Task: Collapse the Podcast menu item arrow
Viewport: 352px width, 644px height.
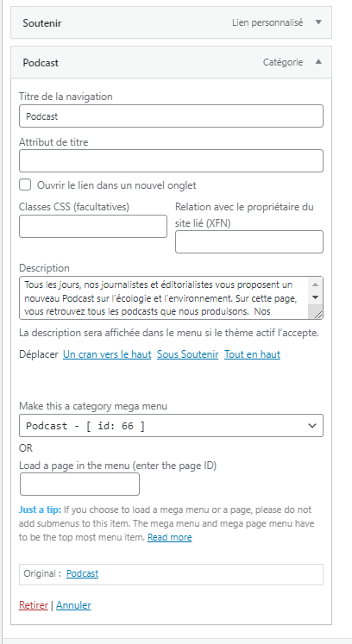Action: click(x=318, y=62)
